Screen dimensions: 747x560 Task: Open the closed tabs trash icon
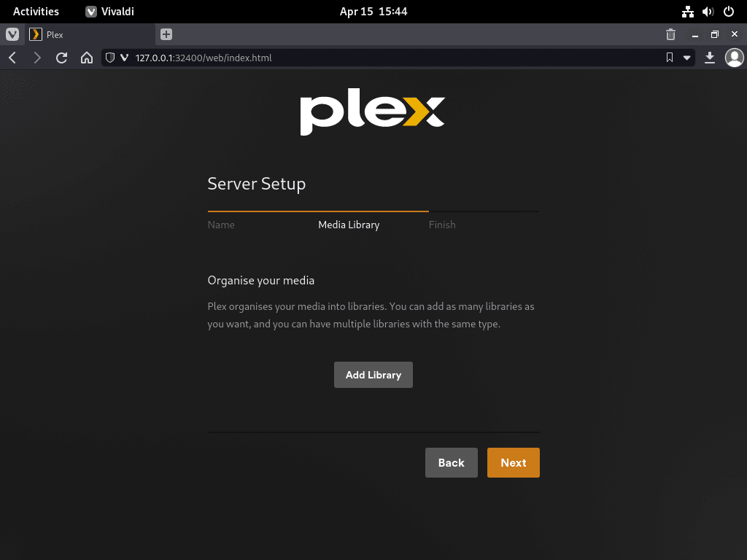click(x=671, y=34)
